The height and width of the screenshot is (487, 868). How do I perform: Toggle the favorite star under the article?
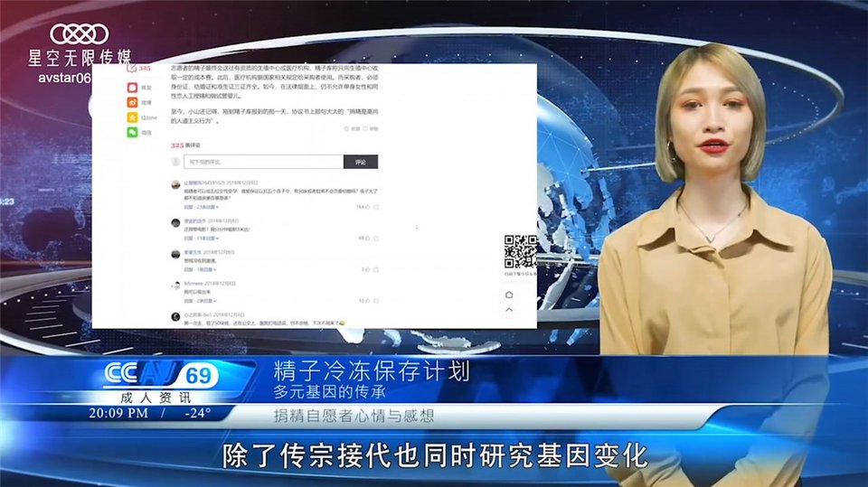(x=347, y=129)
